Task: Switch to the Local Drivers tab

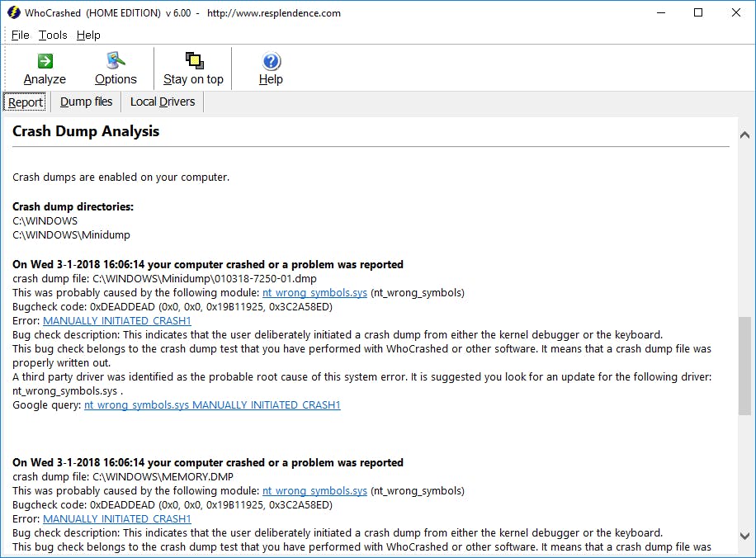Action: pos(163,102)
